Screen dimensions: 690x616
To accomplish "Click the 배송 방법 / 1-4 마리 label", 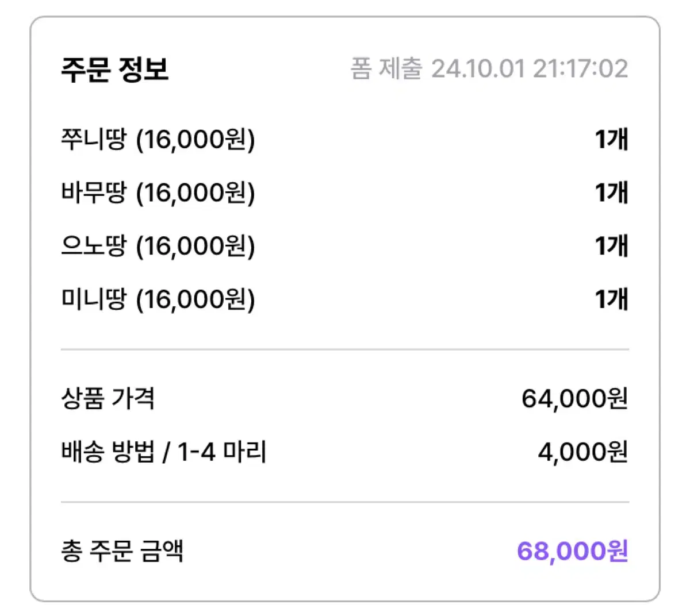I will pyautogui.click(x=164, y=452).
